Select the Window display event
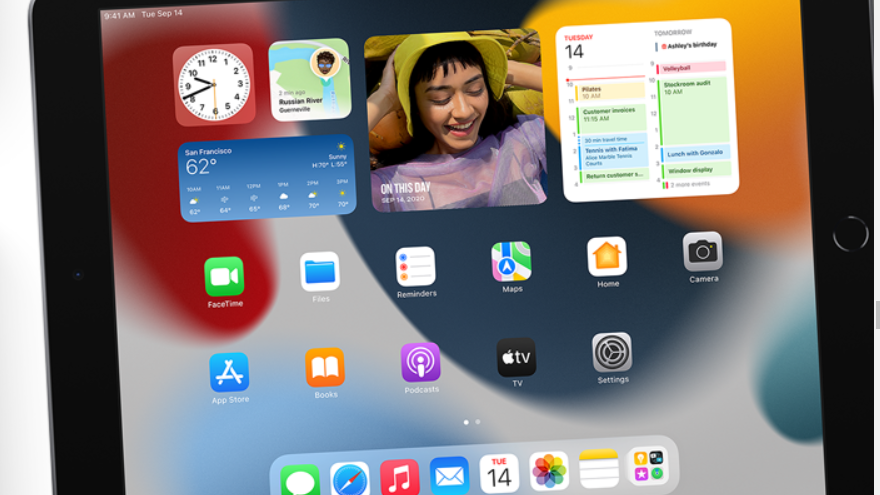Viewport: 880px width, 495px height. (698, 170)
